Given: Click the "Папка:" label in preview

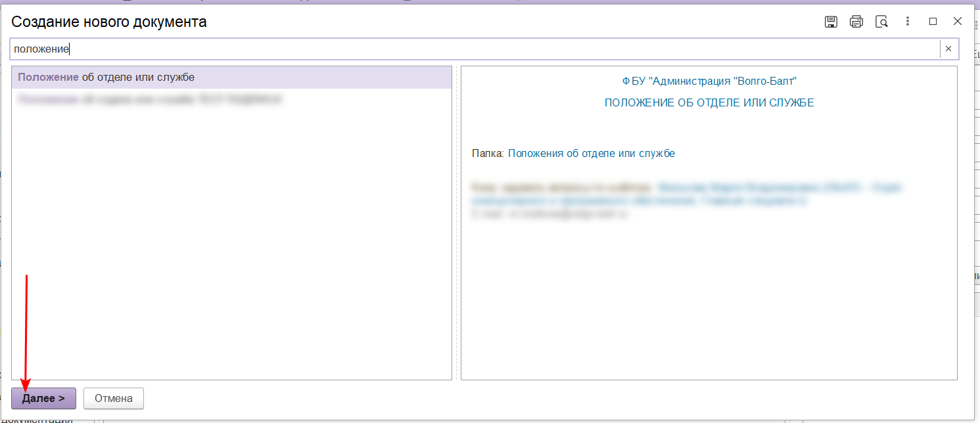Looking at the screenshot, I should pyautogui.click(x=488, y=153).
